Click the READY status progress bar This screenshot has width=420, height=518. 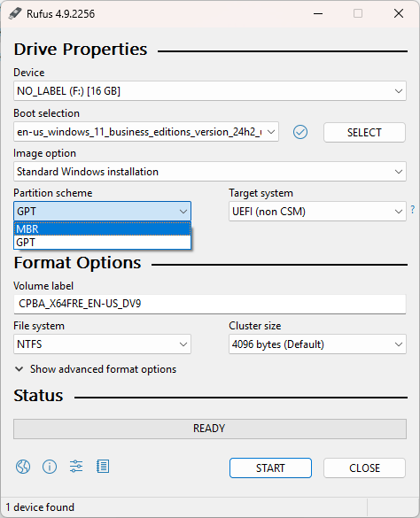[210, 429]
